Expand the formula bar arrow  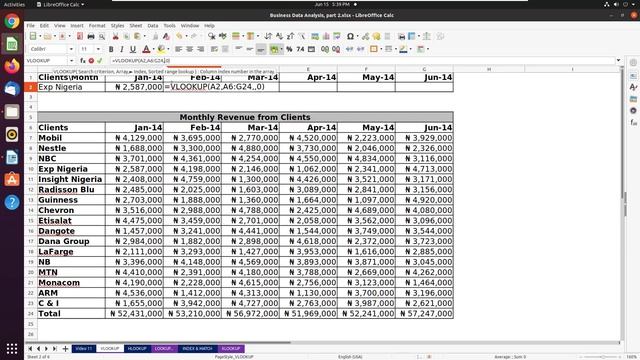click(618, 60)
